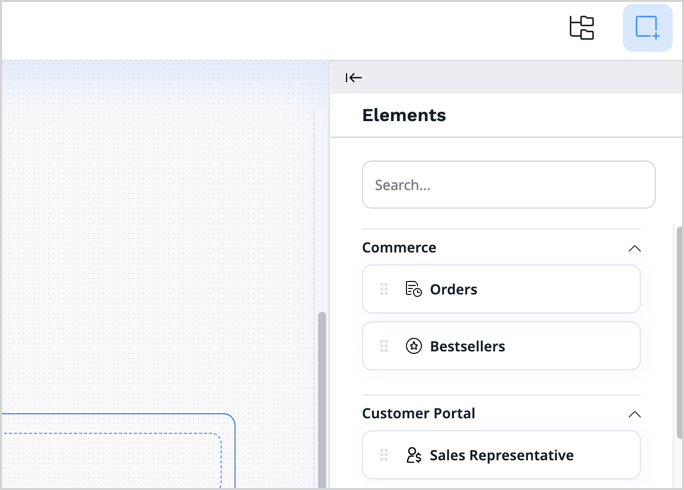Screen dimensions: 684x490
Task: Click the Orders element document icon
Action: pyautogui.click(x=413, y=289)
